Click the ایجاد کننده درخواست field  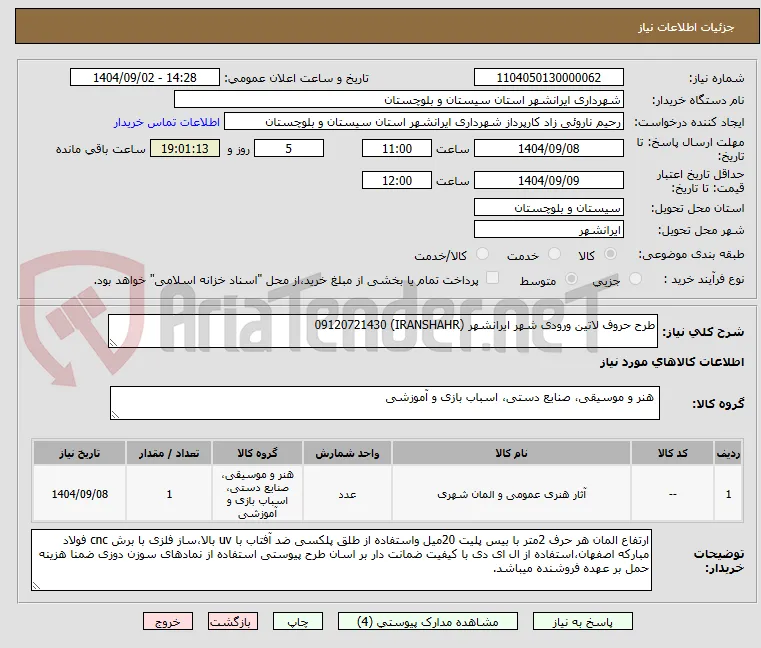point(423,122)
